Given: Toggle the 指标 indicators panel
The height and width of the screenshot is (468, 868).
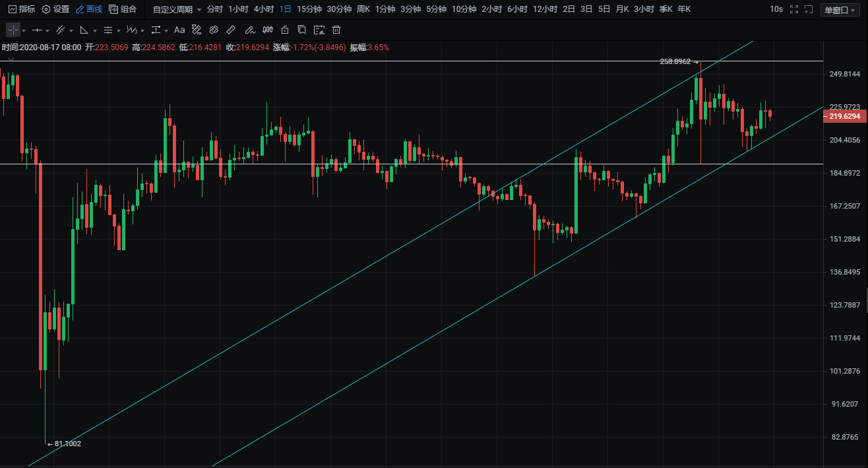Looking at the screenshot, I should pos(22,9).
